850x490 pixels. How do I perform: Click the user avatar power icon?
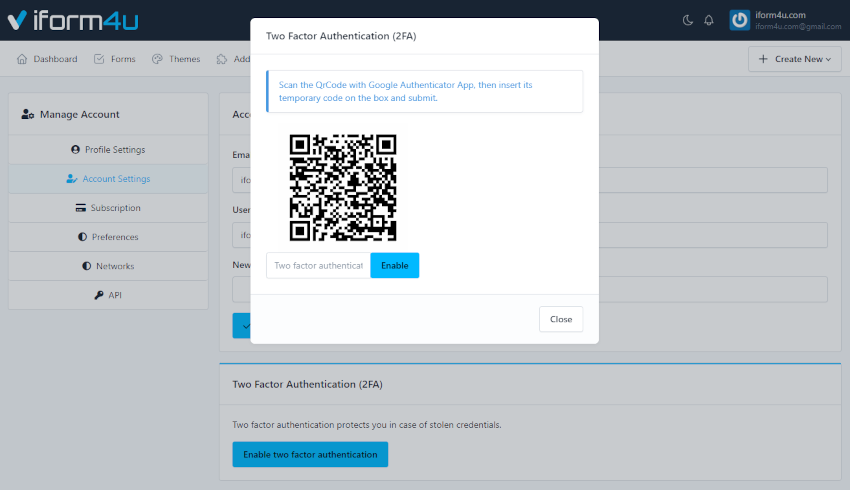pyautogui.click(x=739, y=21)
